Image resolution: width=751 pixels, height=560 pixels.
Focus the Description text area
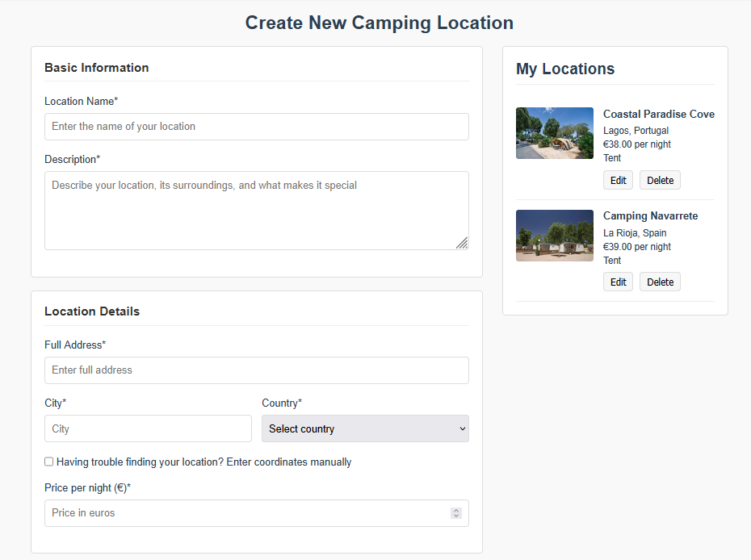pos(256,211)
